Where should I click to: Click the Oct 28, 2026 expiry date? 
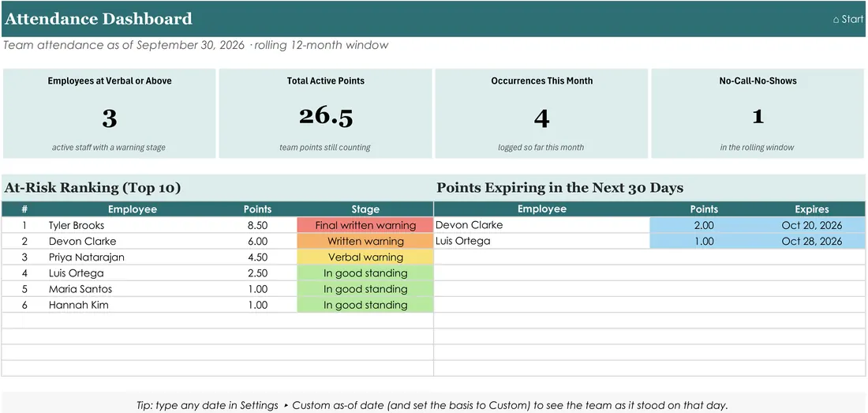(x=811, y=242)
